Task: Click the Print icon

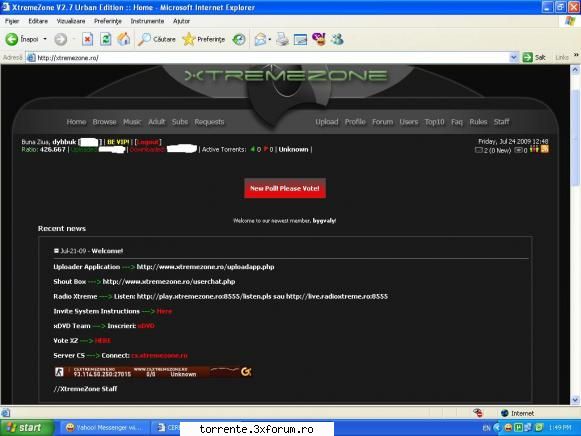Action: click(282, 39)
